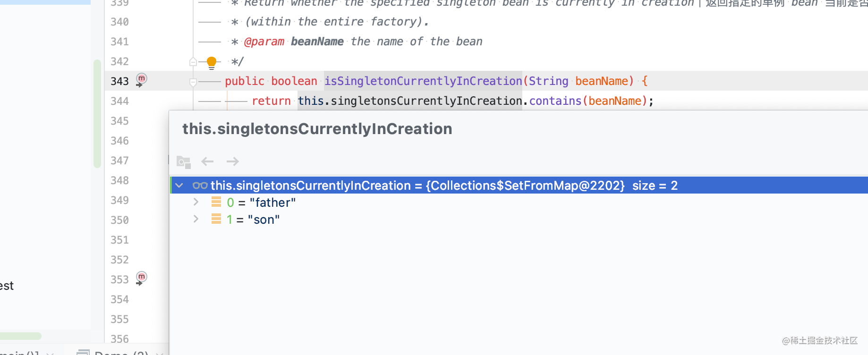Click the back arrow in the evaluation popup

(x=207, y=161)
